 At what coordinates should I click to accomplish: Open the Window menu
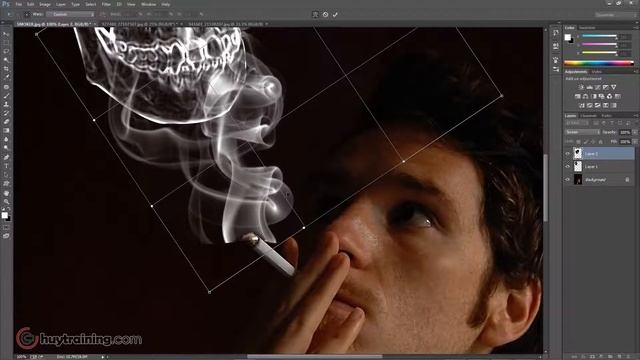click(148, 4)
